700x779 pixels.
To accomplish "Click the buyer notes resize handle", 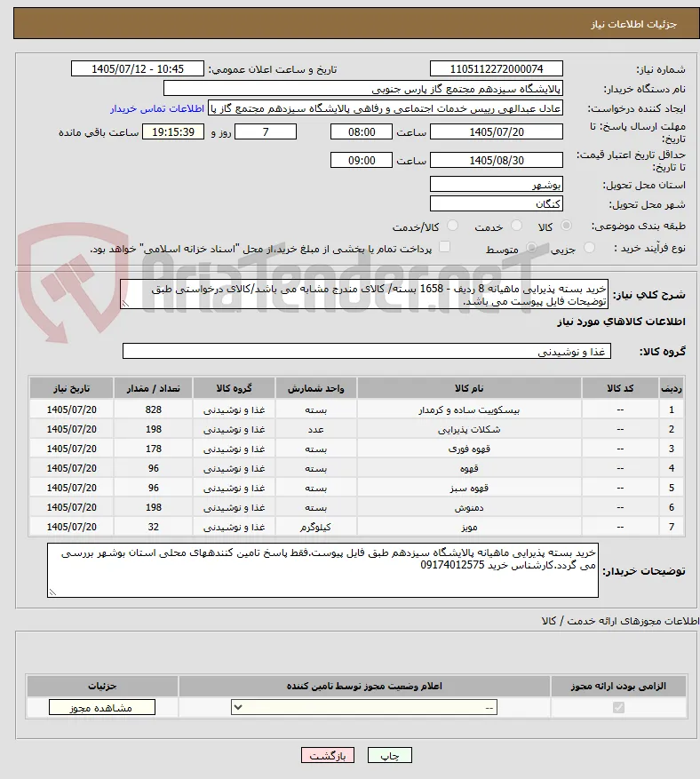I will [52, 592].
